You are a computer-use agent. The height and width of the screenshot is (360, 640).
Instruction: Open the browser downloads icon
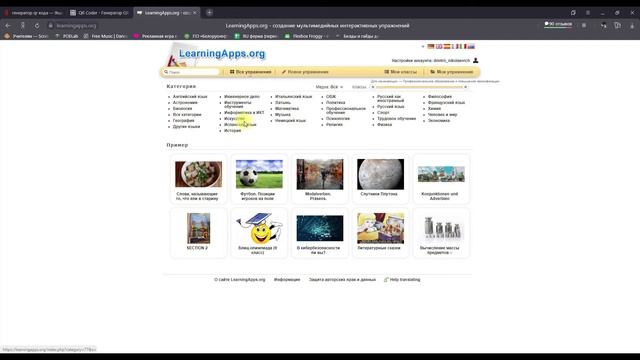point(632,25)
